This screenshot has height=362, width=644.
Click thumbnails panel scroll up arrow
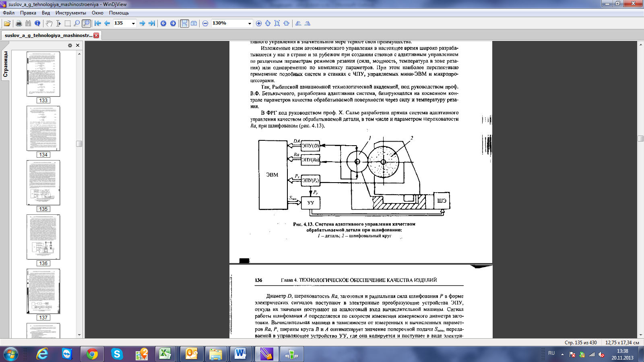pyautogui.click(x=79, y=53)
